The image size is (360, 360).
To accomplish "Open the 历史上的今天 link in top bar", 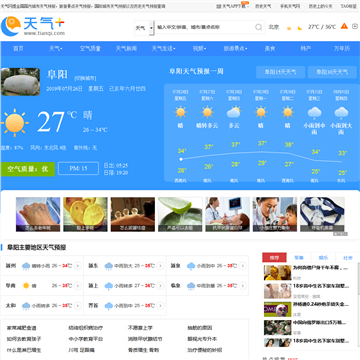I will click(320, 6).
